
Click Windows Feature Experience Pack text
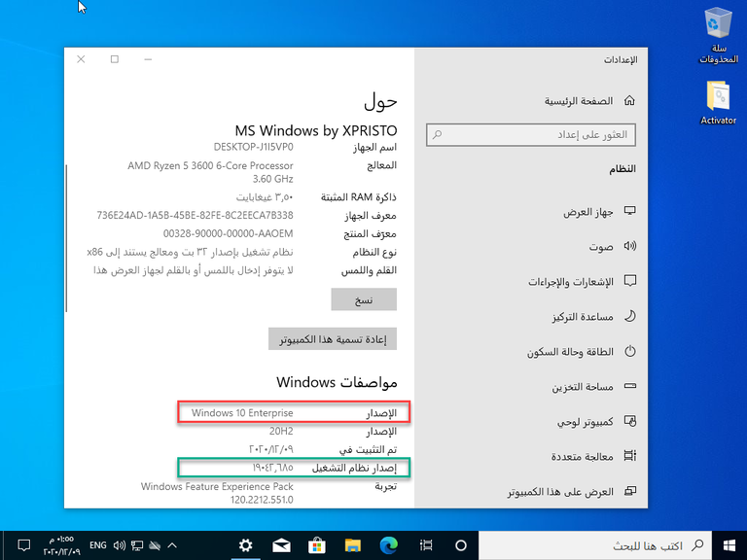pyautogui.click(x=217, y=487)
